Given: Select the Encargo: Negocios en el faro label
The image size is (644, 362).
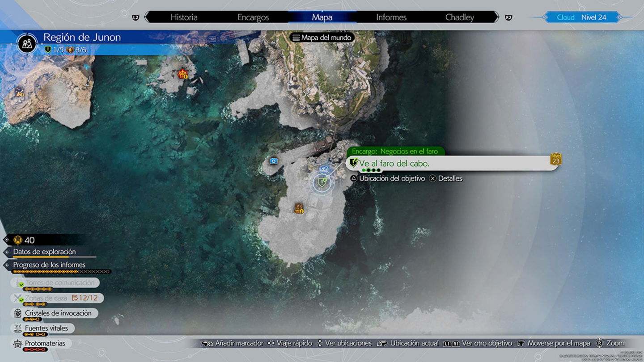Looking at the screenshot, I should click(395, 152).
